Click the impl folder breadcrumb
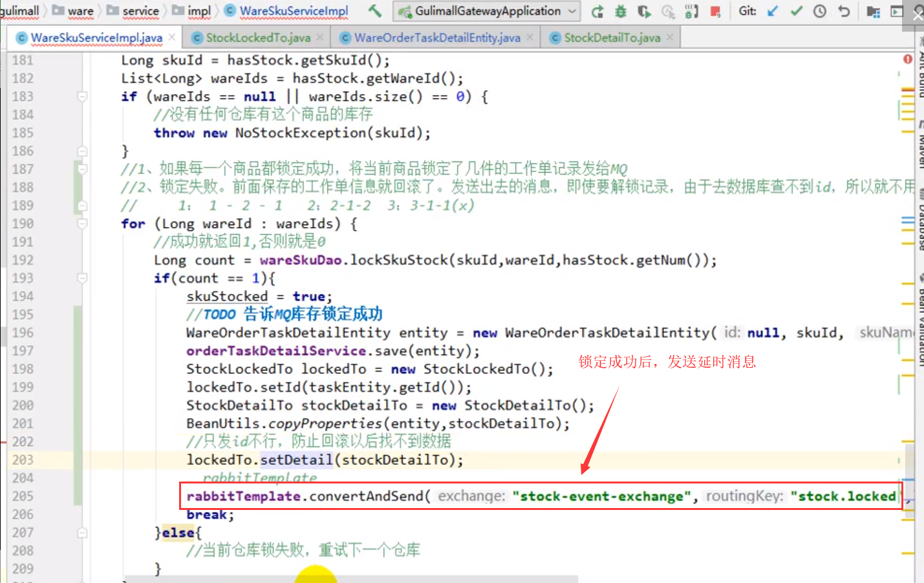This screenshot has height=583, width=924. tap(199, 11)
